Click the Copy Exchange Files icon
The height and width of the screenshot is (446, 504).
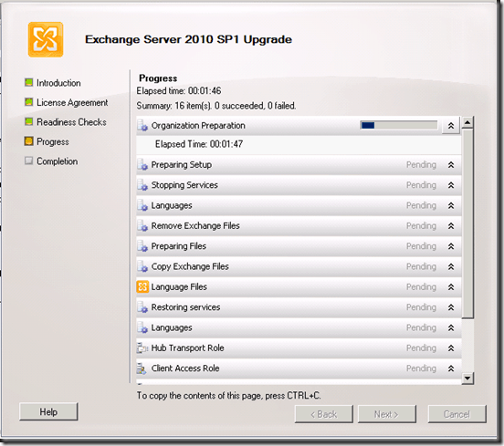(x=142, y=266)
